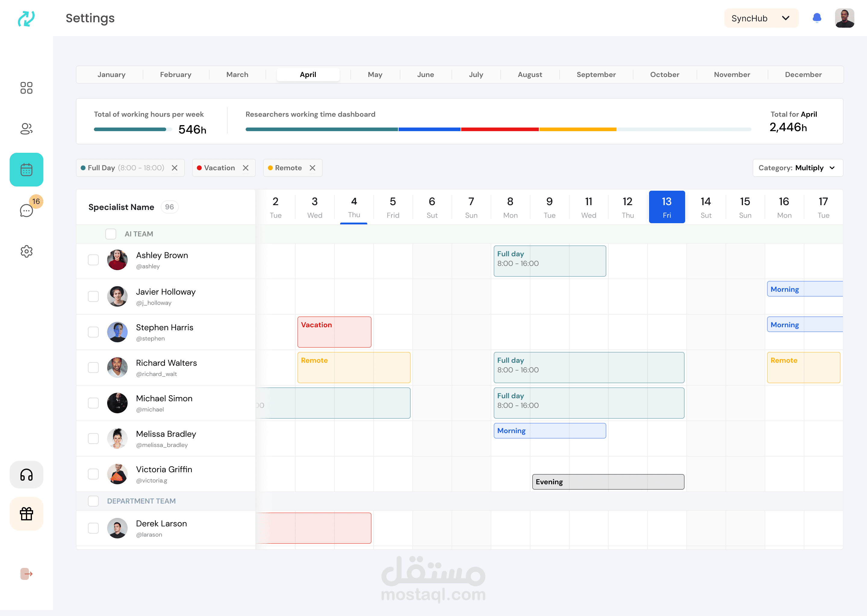This screenshot has width=867, height=616.
Task: Click the logout icon in sidebar
Action: point(26,574)
